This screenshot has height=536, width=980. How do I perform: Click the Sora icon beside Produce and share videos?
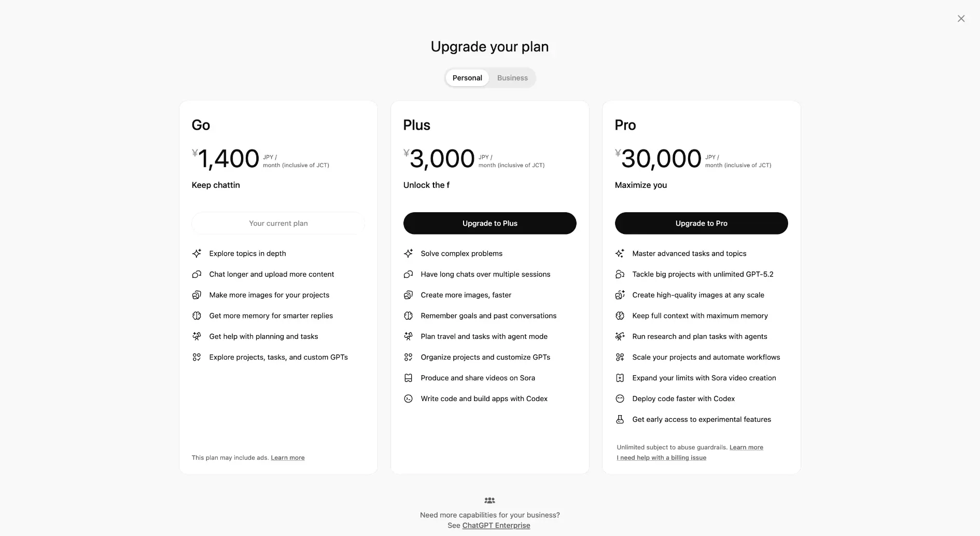click(408, 378)
